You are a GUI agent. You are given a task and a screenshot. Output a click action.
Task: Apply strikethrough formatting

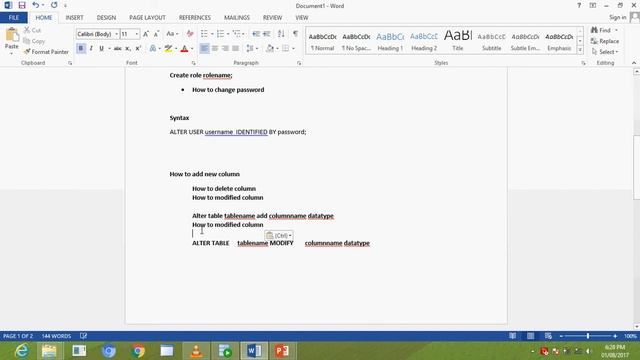118,49
